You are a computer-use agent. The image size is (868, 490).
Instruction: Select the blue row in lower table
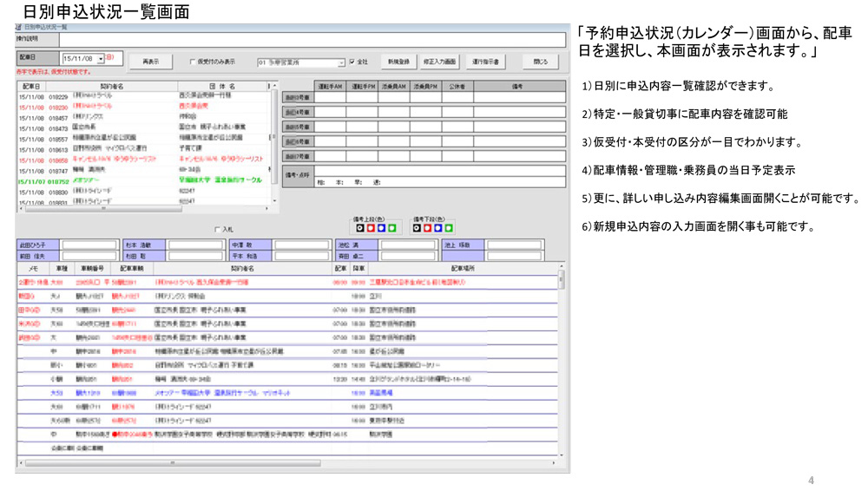[x=287, y=393]
